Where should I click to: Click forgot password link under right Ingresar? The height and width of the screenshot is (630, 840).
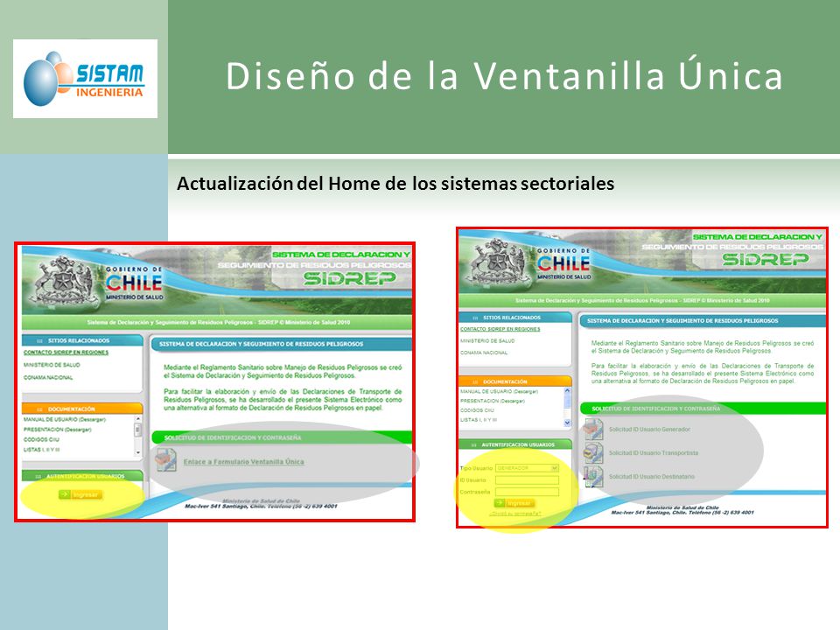point(514,514)
